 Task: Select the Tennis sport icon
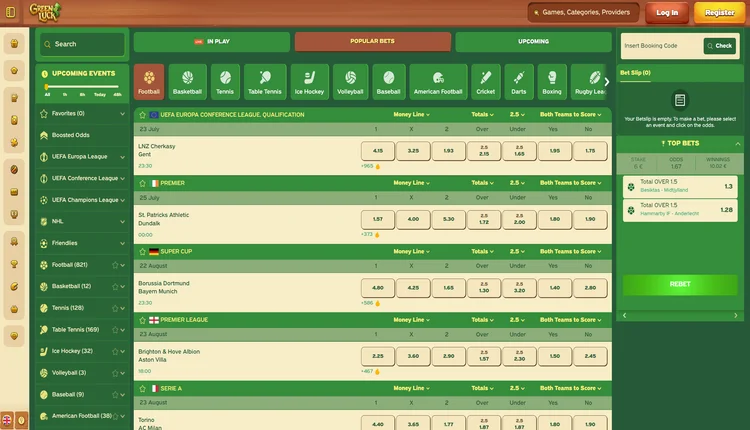pyautogui.click(x=225, y=82)
